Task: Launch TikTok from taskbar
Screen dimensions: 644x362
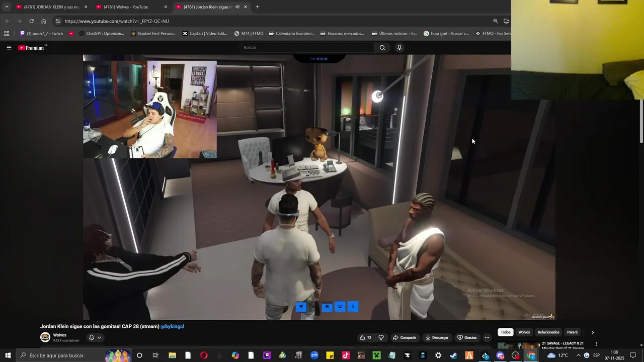Action: coord(346,355)
